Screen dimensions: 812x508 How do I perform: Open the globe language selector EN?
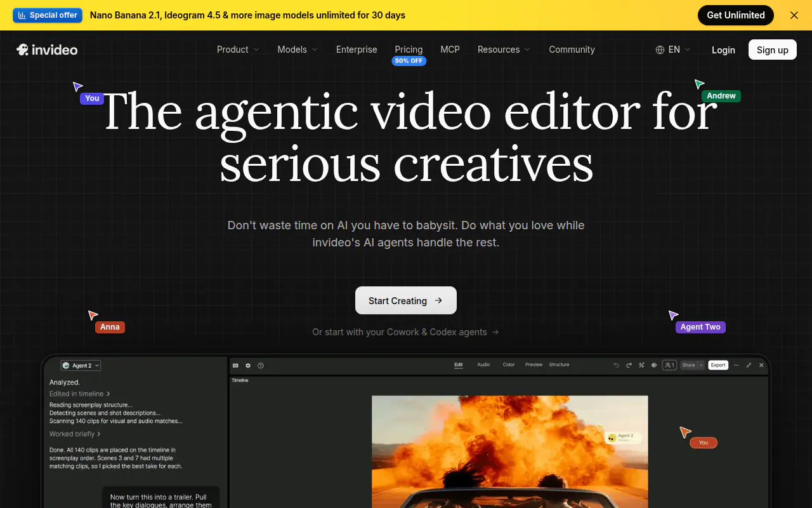tap(673, 50)
